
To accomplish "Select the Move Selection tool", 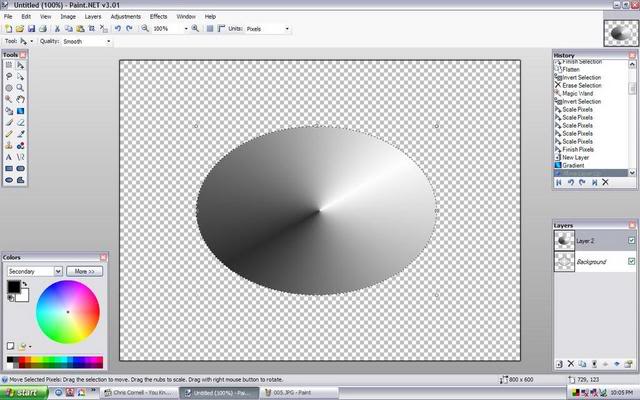I will 20,77.
